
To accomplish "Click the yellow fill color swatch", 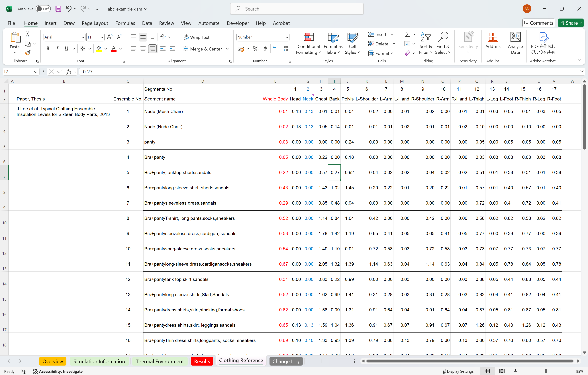I will 99,49.
